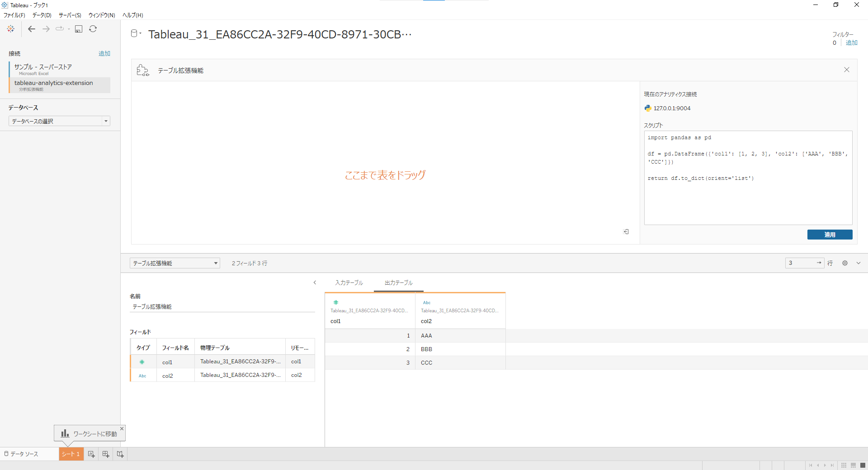Refresh the data source with circular arrow
This screenshot has width=868, height=470.
(93, 29)
